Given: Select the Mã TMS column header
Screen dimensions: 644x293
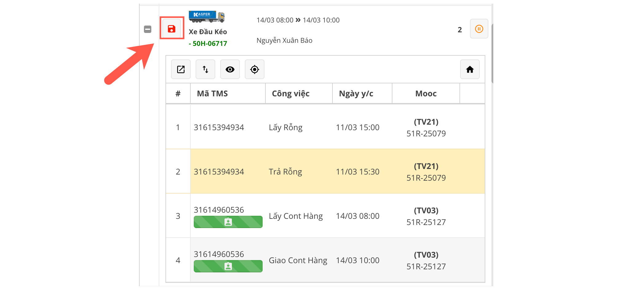Looking at the screenshot, I should coord(212,94).
